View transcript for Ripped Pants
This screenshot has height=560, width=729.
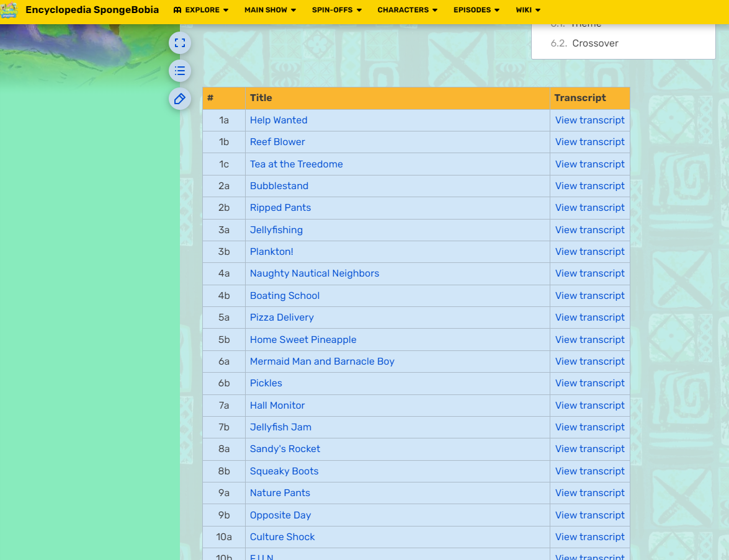click(x=589, y=208)
